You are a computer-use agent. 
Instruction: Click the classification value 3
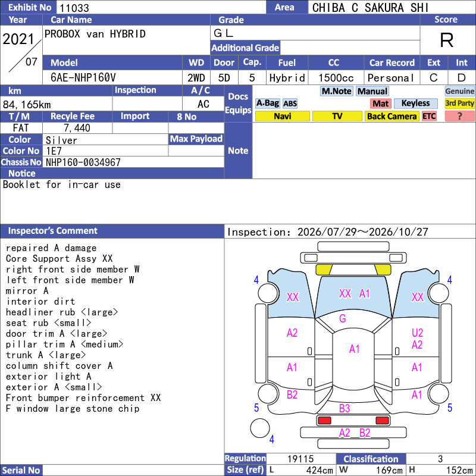[440, 459]
